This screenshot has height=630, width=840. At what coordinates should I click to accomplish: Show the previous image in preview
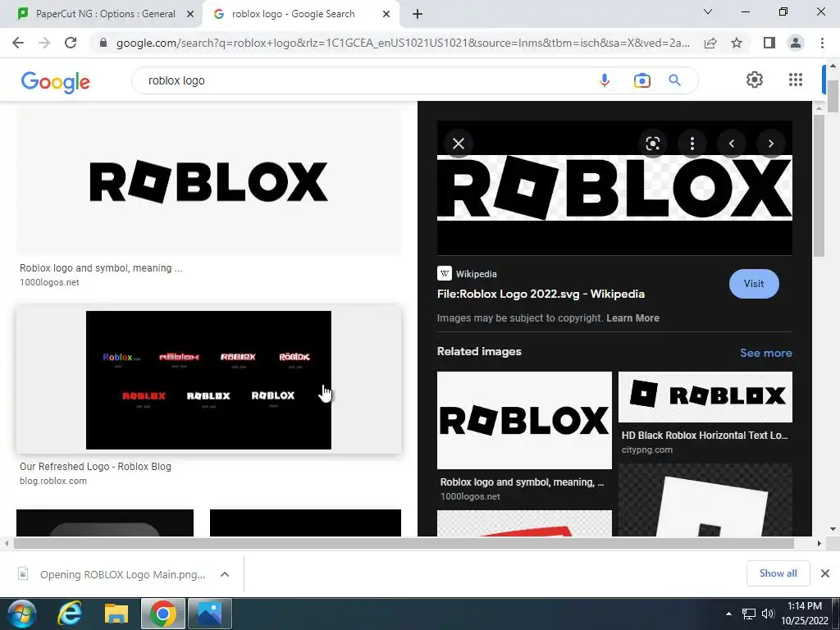point(731,144)
